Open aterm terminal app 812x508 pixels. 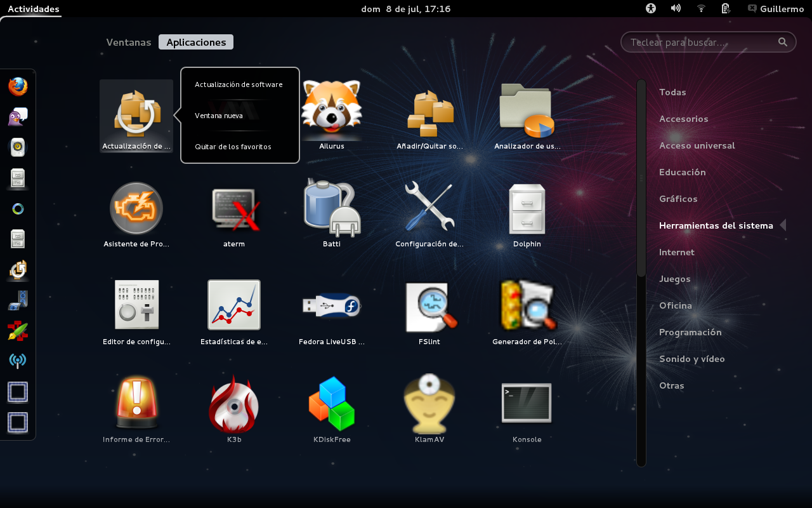234,213
